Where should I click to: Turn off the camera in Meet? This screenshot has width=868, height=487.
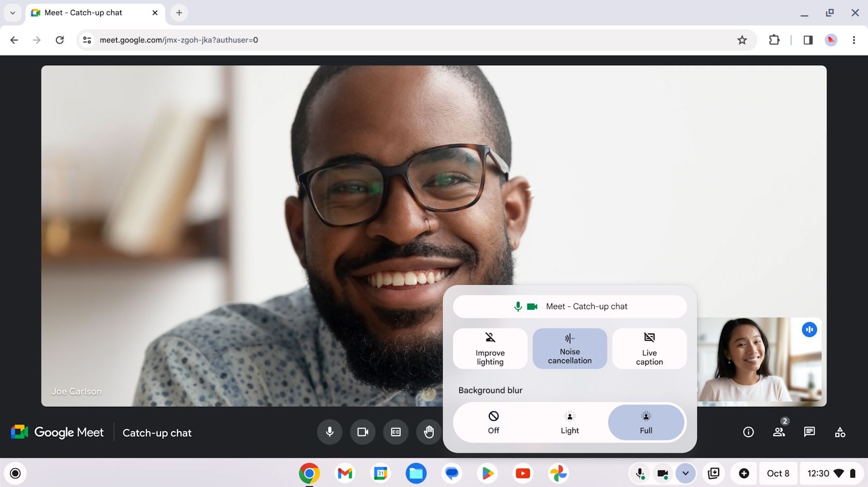pos(362,432)
